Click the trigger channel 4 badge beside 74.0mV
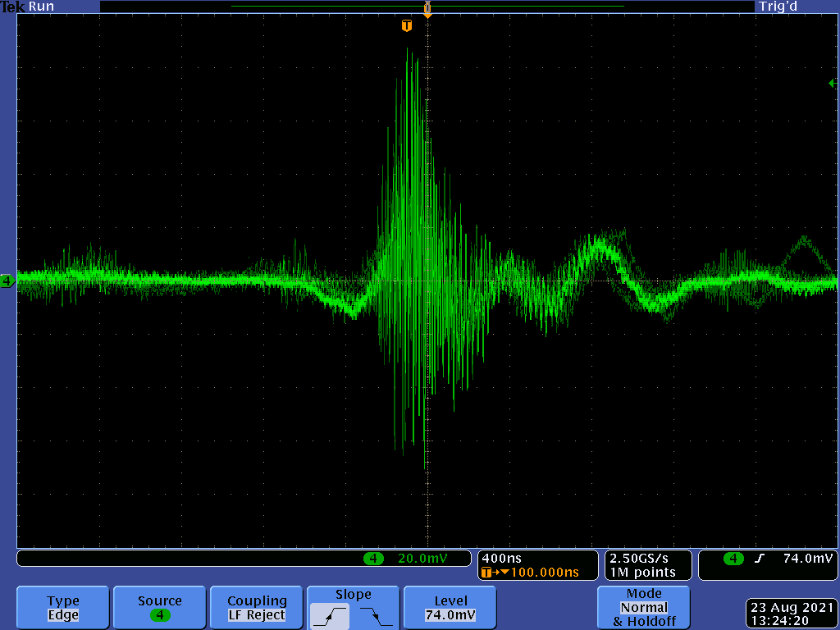This screenshot has height=630, width=840. pyautogui.click(x=733, y=559)
